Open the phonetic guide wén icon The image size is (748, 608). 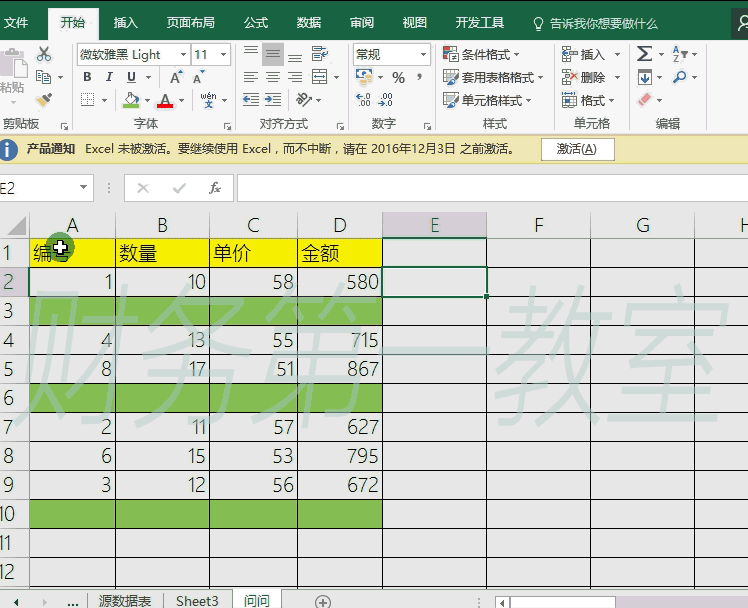click(x=208, y=100)
